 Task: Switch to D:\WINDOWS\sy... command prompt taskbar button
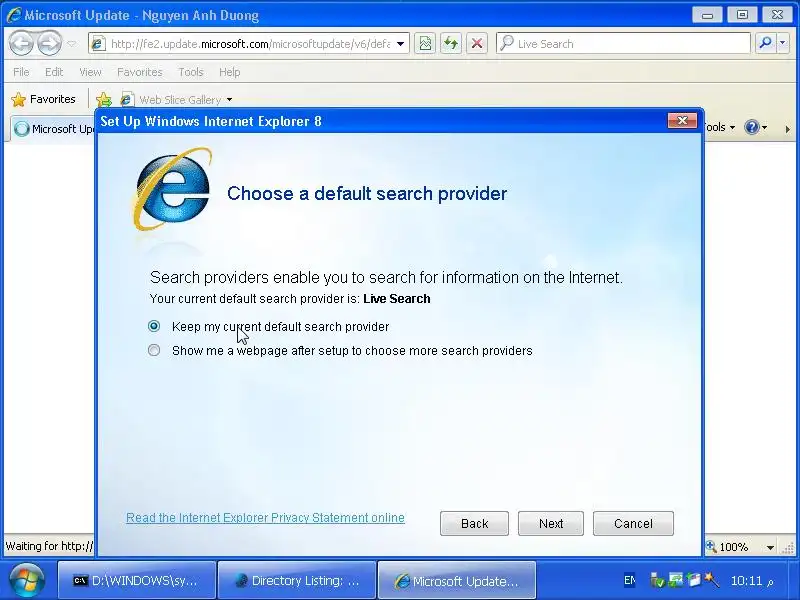click(x=137, y=581)
